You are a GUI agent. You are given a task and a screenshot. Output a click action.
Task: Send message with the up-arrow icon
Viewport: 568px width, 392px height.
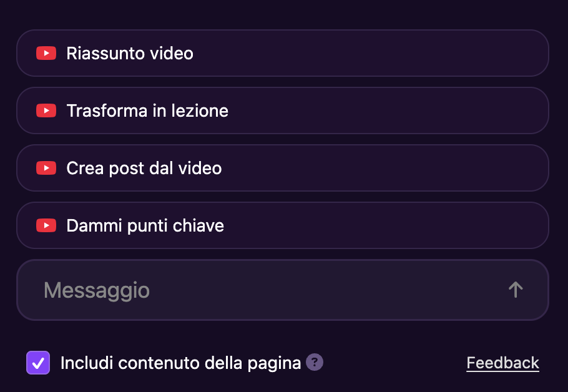pyautogui.click(x=515, y=290)
